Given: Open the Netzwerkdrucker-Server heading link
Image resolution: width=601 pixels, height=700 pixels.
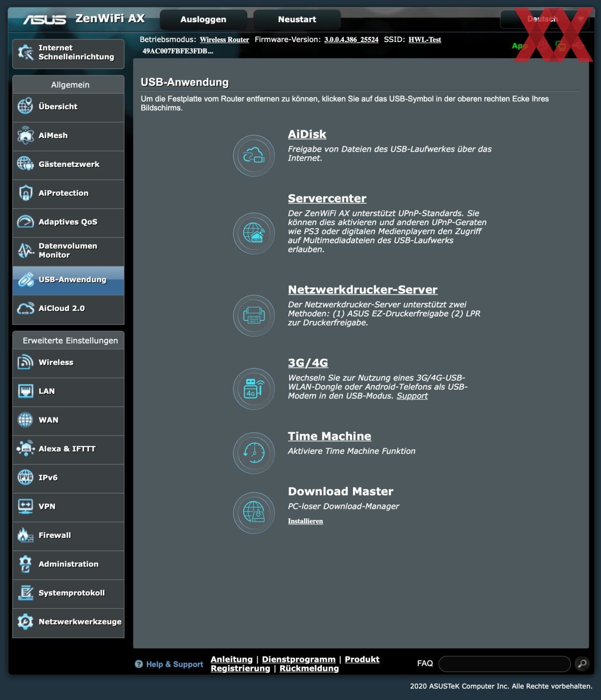Looking at the screenshot, I should [363, 290].
